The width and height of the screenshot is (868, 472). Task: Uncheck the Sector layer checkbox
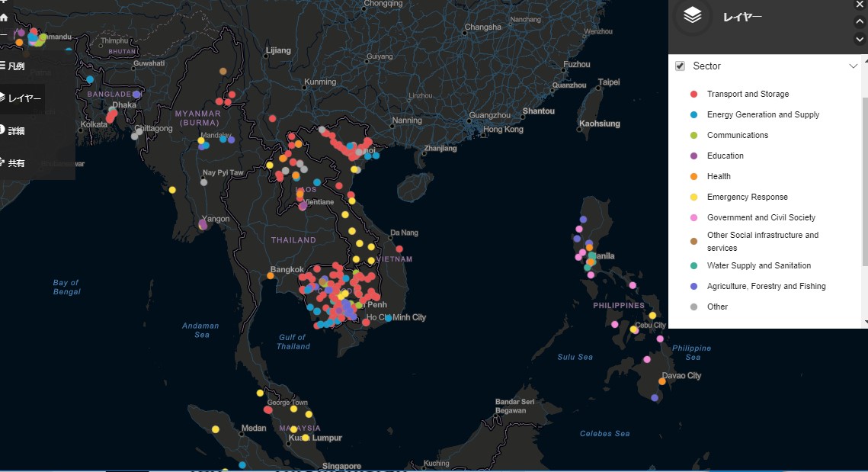click(680, 66)
